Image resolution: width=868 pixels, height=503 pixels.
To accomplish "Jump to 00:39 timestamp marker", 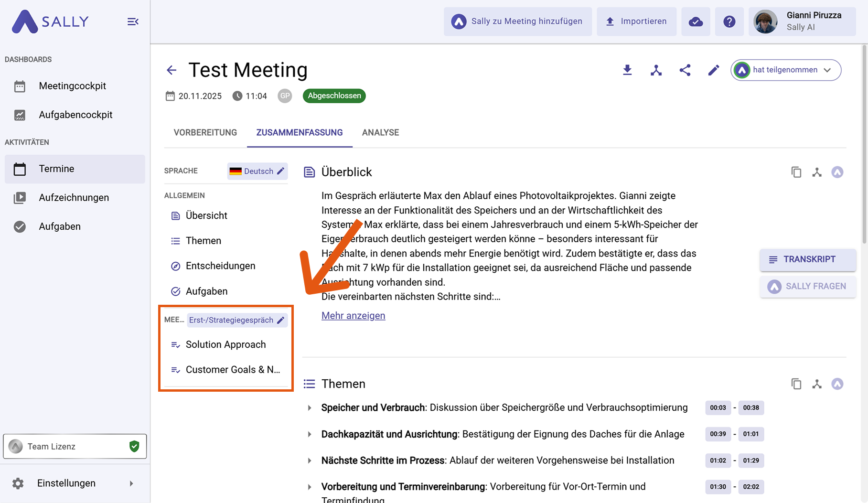I will click(718, 434).
